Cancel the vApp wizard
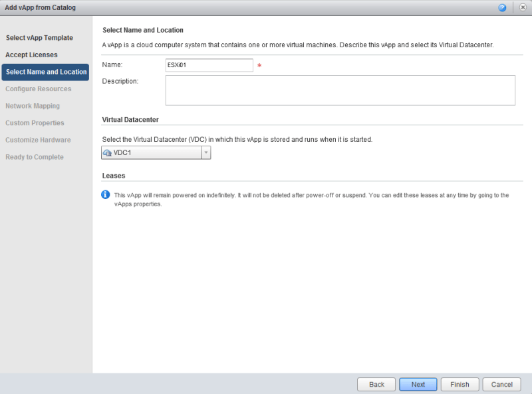 coord(501,384)
